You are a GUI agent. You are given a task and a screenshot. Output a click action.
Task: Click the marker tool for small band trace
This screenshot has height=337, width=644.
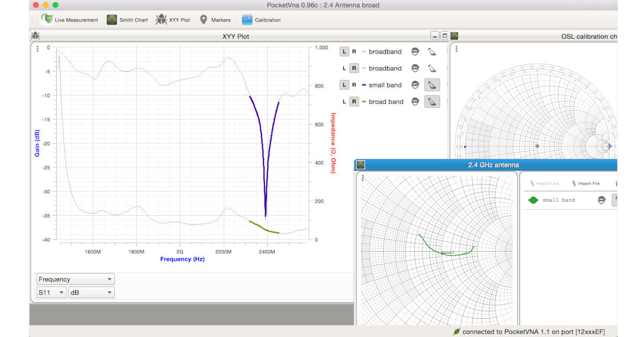[432, 85]
